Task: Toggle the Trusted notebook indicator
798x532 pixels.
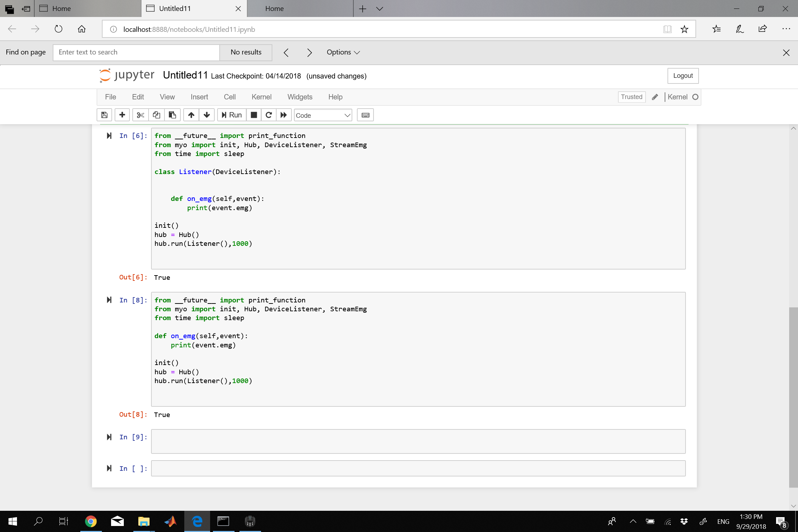Action: (x=631, y=97)
